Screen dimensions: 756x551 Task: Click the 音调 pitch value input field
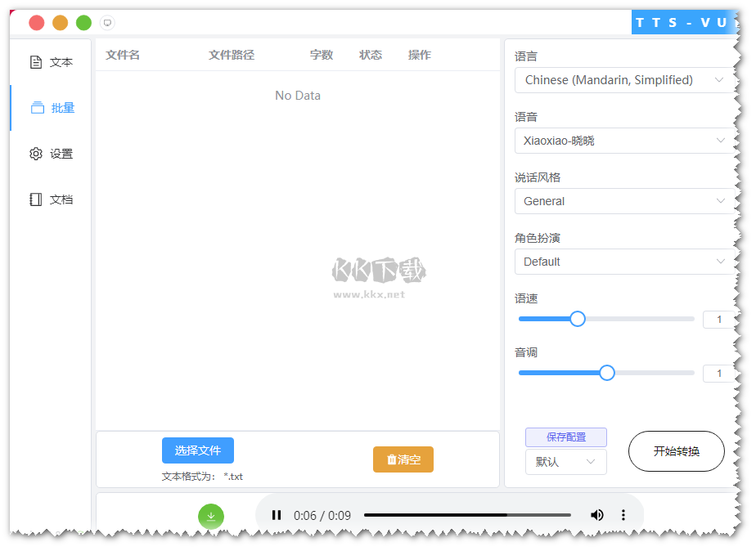point(718,374)
